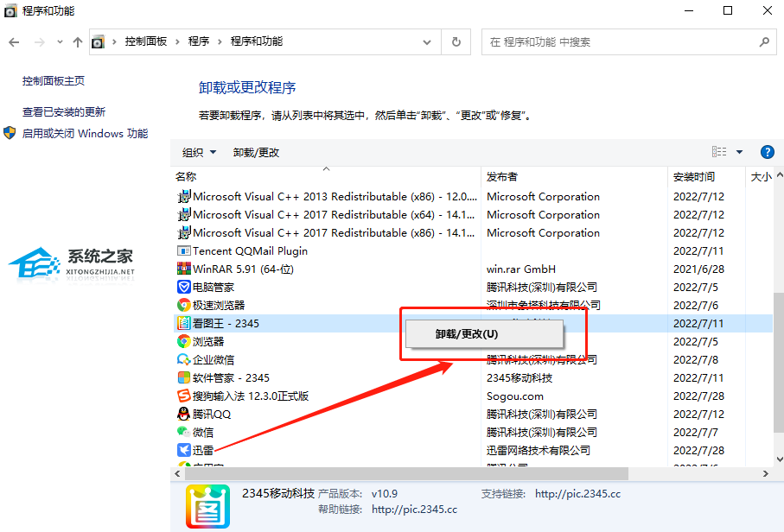Click Visual C++ 2017 (x64) installer icon

(184, 214)
